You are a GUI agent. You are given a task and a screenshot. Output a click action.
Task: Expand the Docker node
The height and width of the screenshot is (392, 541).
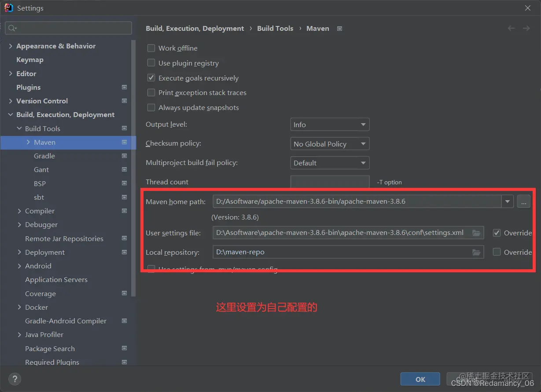[19, 307]
